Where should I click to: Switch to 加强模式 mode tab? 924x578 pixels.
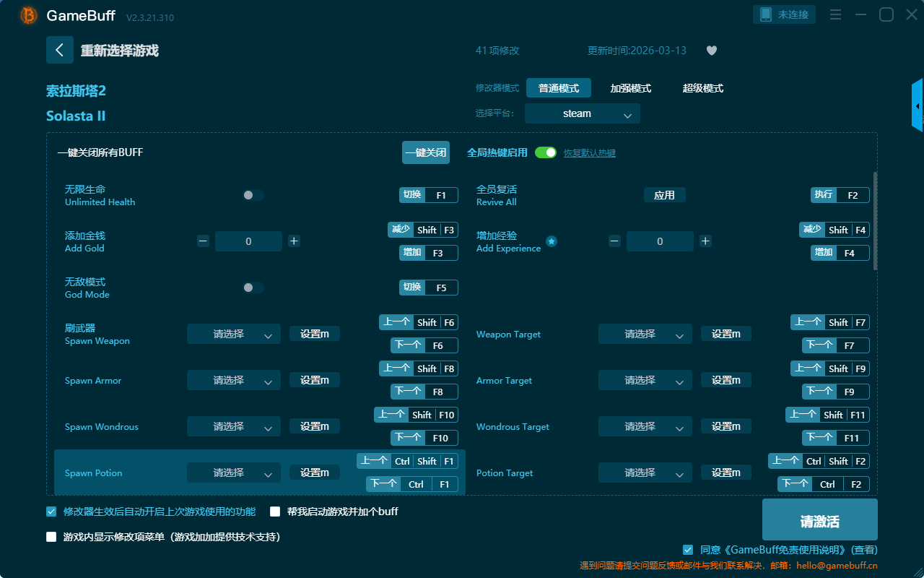(x=630, y=88)
